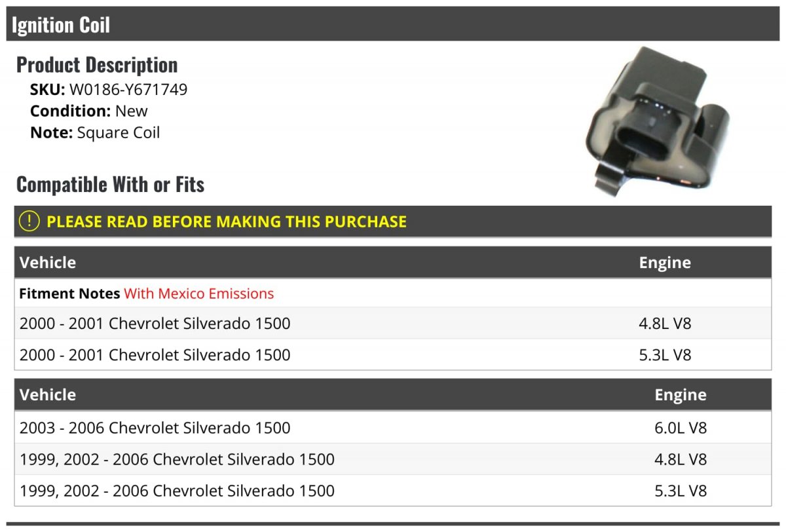
Task: Select the 1999, 2002 - 2006 Silverado 5.3L V8 row
Action: tap(393, 491)
